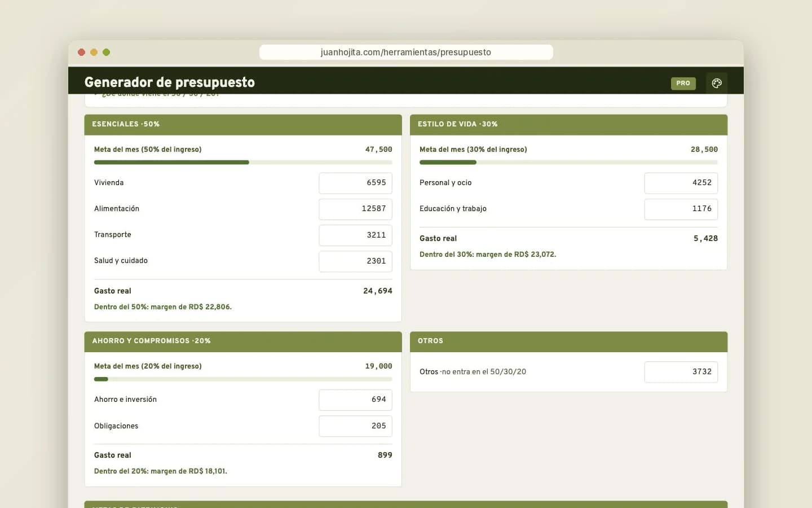The height and width of the screenshot is (508, 812).
Task: Edit the Personal y ocio amount
Action: (x=681, y=183)
